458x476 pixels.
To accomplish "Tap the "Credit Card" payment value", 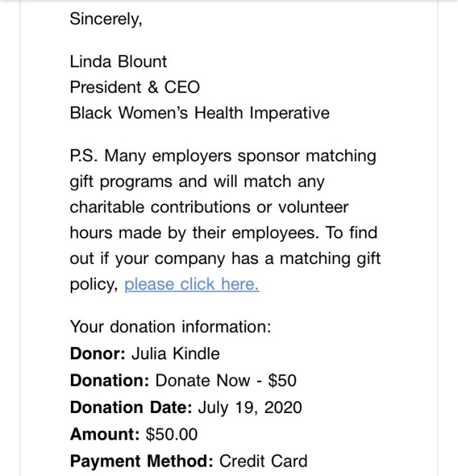I will [x=263, y=461].
